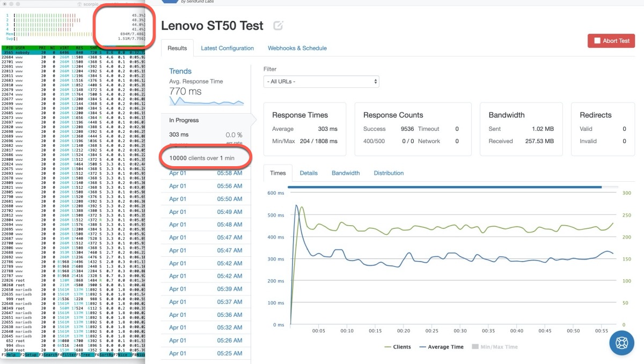Screen dimensions: 644x364
Task: Enable Min/Max Time series in legend
Action: point(495,347)
